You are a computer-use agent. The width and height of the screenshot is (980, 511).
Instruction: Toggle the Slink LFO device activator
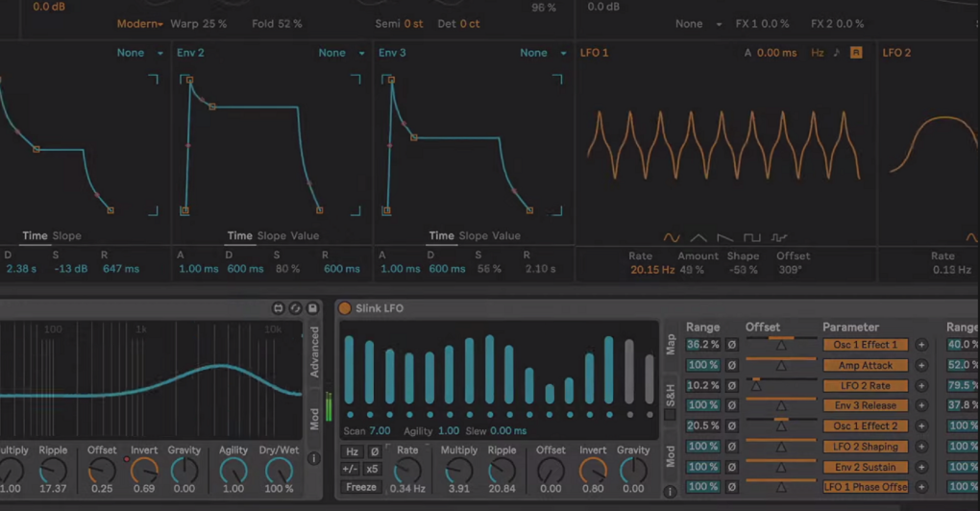[x=344, y=308]
